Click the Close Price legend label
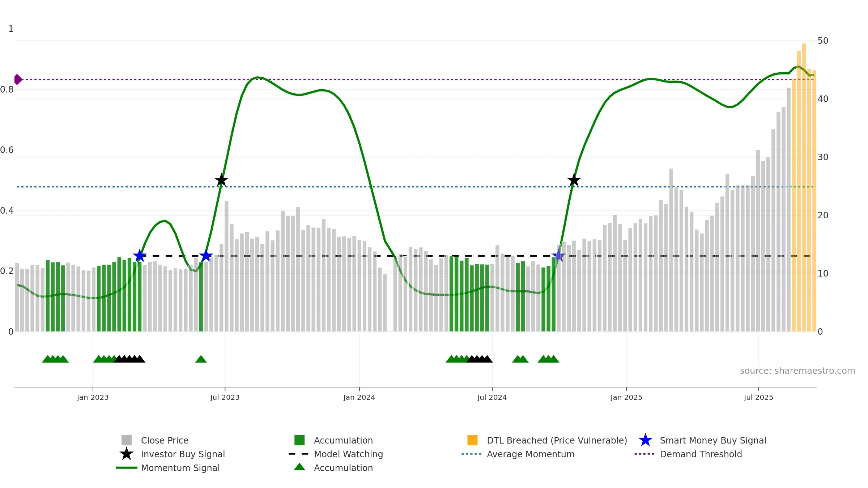This screenshot has height=488, width=868. pos(165,440)
